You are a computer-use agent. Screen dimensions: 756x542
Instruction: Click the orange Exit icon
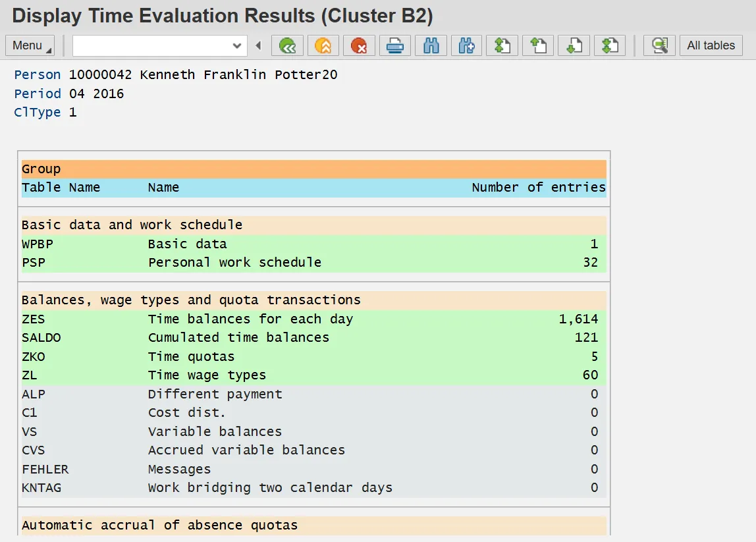(323, 45)
